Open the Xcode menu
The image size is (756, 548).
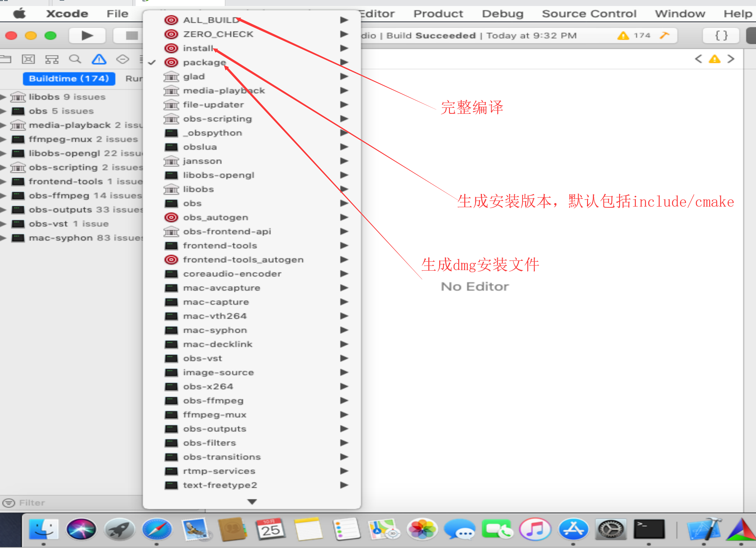[67, 14]
